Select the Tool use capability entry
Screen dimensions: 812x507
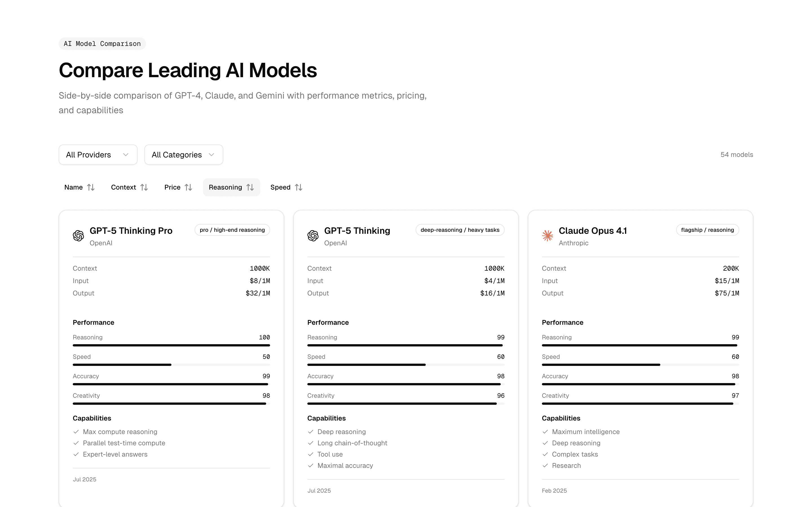(330, 454)
